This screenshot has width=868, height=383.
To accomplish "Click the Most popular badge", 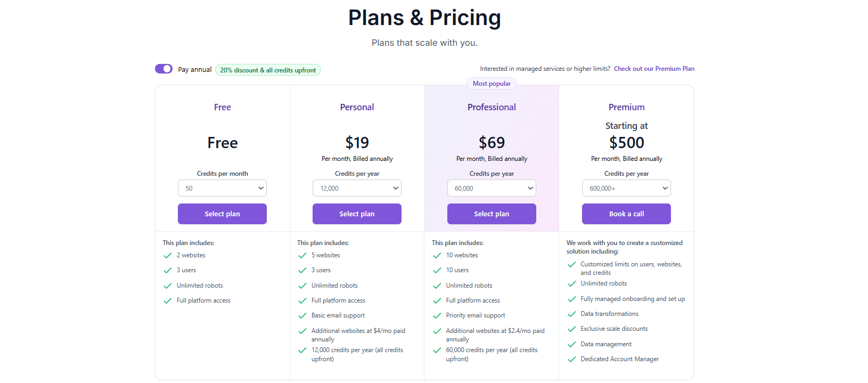I will click(492, 84).
